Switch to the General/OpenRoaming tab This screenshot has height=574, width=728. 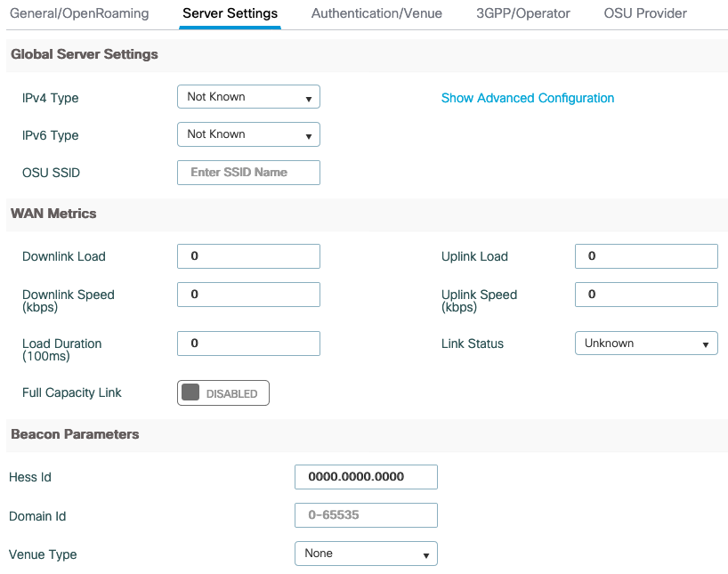(x=79, y=13)
